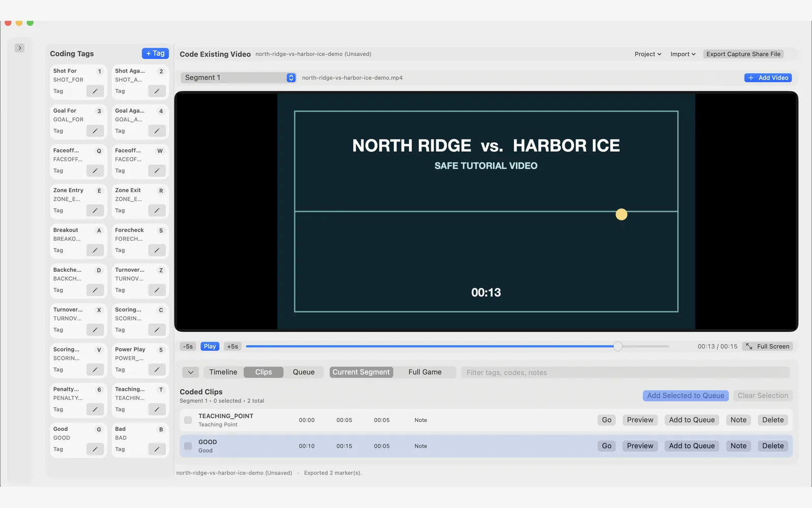812x508 pixels.
Task: Delete the GOOD clip
Action: click(x=773, y=446)
